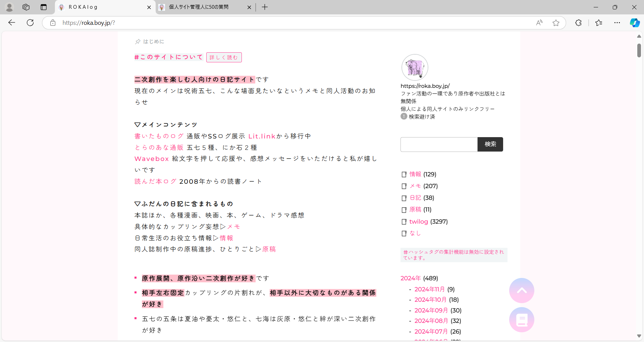Open the Read Aloud icon in address bar
This screenshot has width=644, height=342.
click(x=539, y=23)
